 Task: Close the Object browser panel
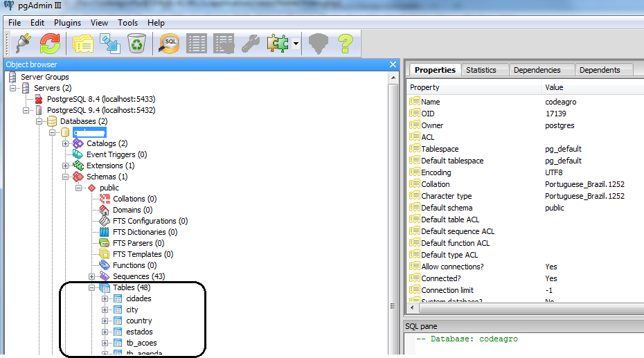pyautogui.click(x=393, y=64)
